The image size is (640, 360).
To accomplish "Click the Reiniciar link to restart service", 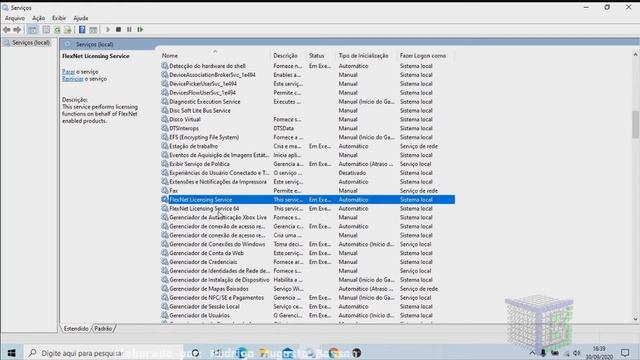I will click(73, 79).
